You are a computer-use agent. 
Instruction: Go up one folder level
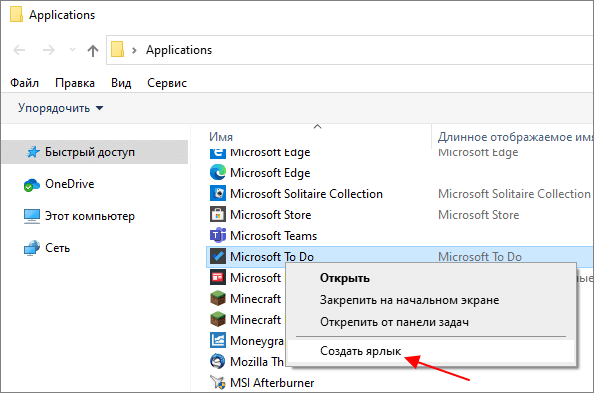(93, 50)
